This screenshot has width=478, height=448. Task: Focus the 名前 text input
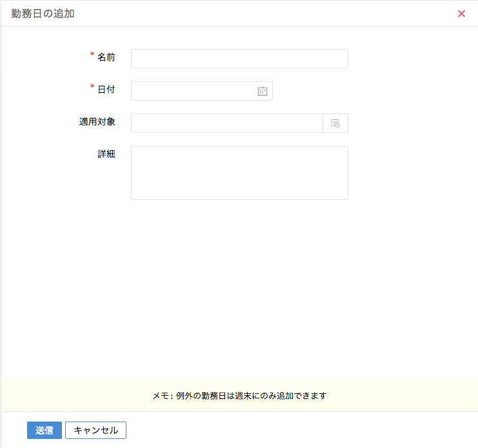coord(239,59)
